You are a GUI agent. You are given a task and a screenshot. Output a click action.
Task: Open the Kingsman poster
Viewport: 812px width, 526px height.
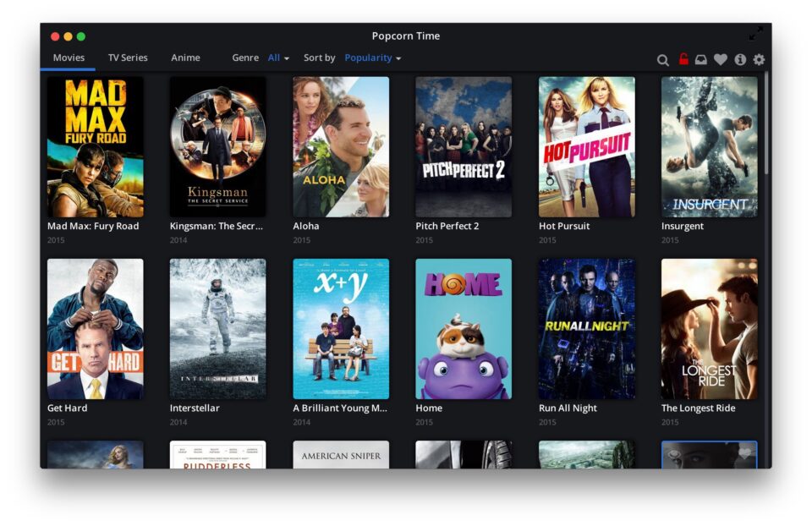coord(217,146)
